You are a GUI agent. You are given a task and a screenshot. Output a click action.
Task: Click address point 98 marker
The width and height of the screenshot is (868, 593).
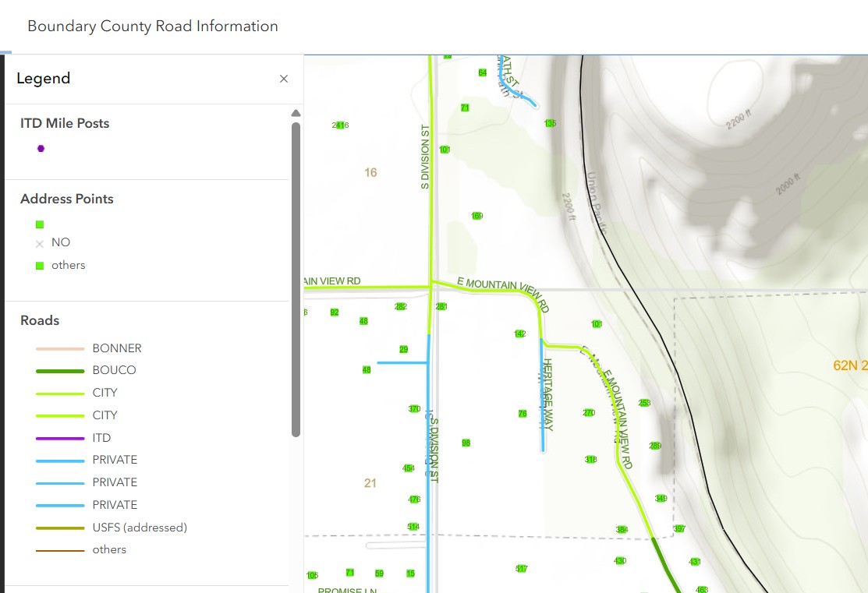tap(466, 443)
